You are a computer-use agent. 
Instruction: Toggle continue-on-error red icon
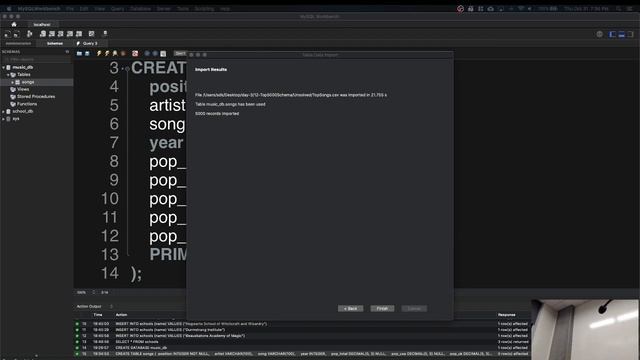pyautogui.click(x=135, y=53)
